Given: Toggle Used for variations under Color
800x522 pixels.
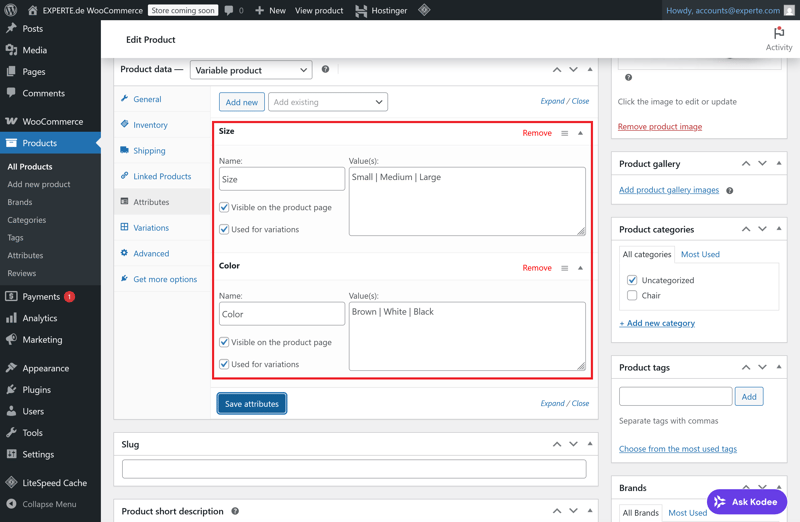Looking at the screenshot, I should tap(224, 364).
